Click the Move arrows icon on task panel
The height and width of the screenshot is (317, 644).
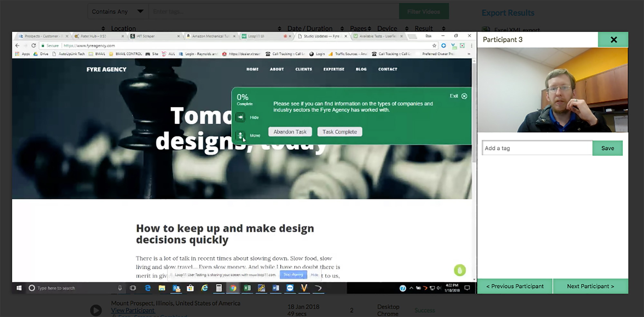[240, 135]
